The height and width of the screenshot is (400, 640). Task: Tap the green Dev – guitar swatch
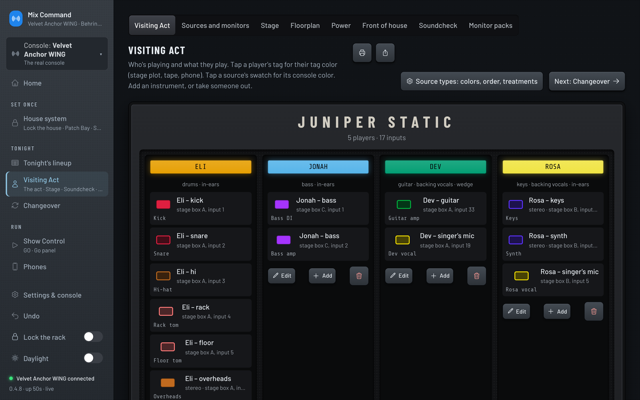(404, 204)
